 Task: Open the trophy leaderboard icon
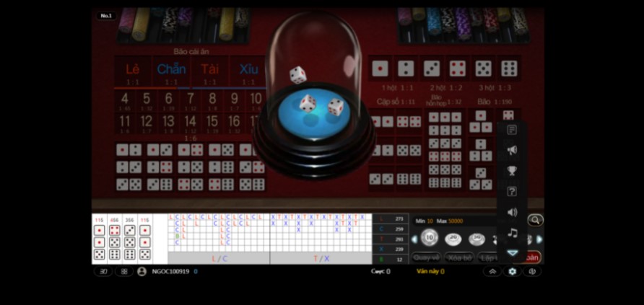click(512, 171)
